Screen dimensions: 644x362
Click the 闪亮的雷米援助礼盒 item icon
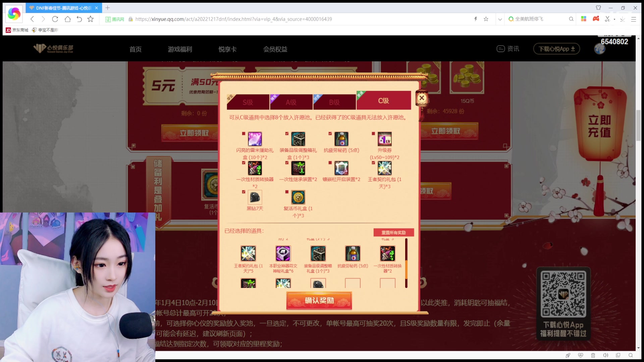coord(255,139)
